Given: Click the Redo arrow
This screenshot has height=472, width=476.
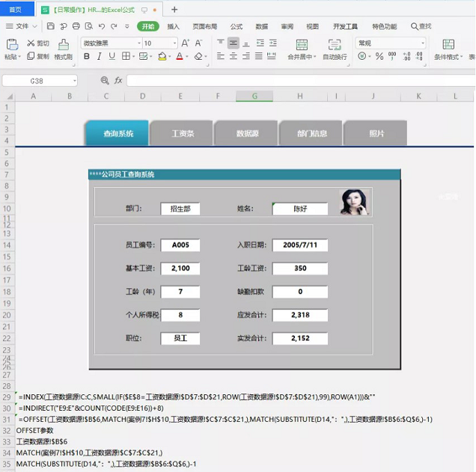Looking at the screenshot, I should [x=114, y=26].
